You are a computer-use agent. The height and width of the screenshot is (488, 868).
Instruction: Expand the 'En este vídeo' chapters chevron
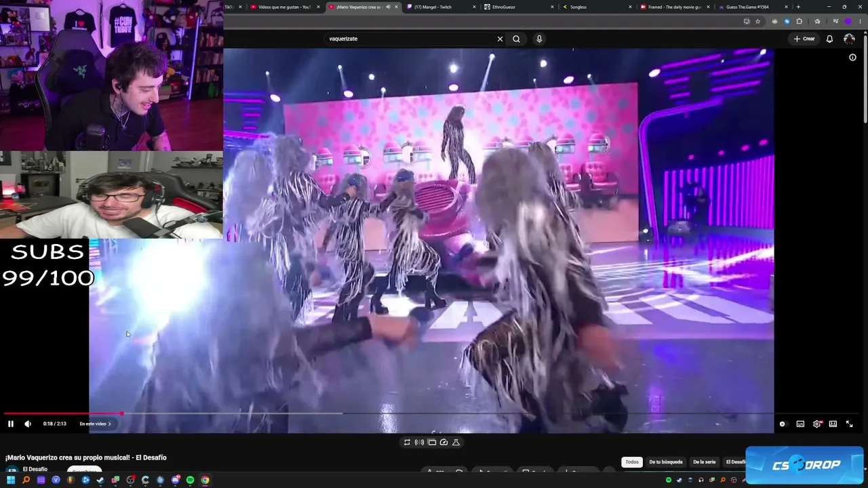click(109, 424)
